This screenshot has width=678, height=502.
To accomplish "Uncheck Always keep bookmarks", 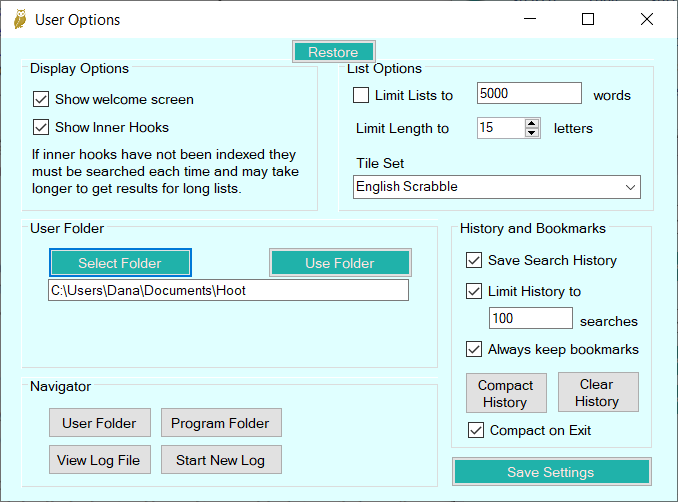I will (474, 349).
